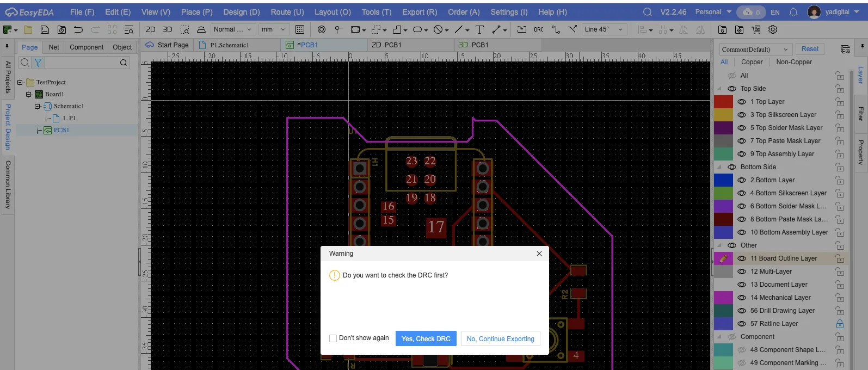Switch to the Net tab
The width and height of the screenshot is (868, 370).
pyautogui.click(x=54, y=47)
